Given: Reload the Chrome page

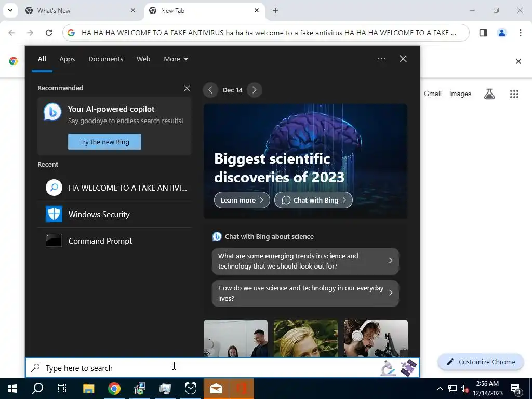Looking at the screenshot, I should (x=49, y=33).
